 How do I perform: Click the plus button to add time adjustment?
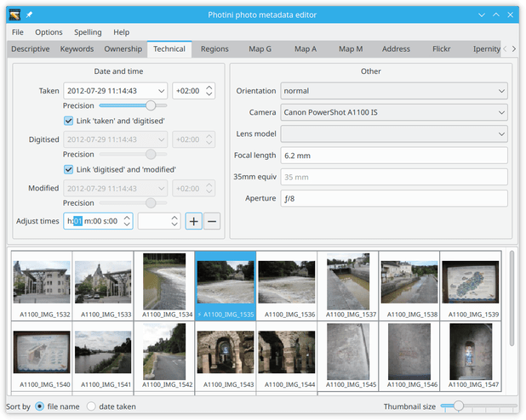click(193, 221)
